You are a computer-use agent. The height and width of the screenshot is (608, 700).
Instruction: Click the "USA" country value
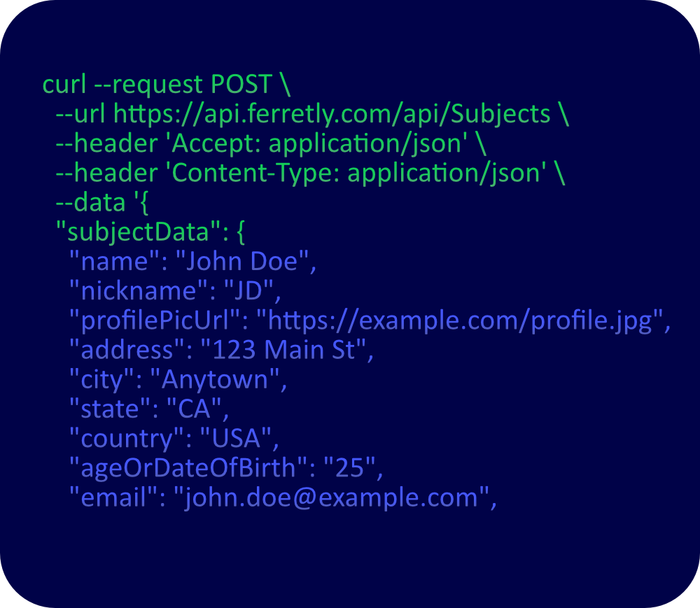(x=236, y=439)
